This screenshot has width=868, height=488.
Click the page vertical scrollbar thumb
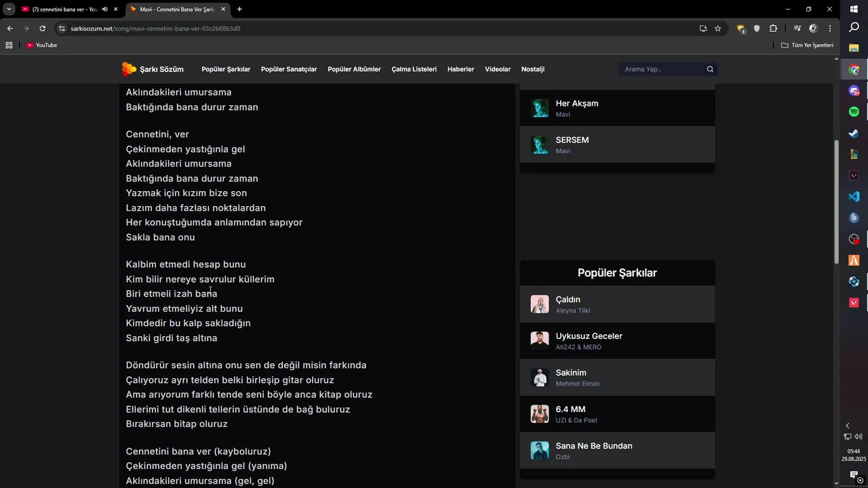click(837, 201)
